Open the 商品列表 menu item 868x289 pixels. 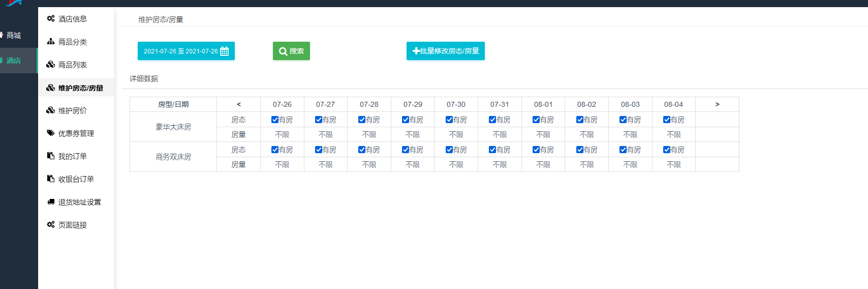76,65
